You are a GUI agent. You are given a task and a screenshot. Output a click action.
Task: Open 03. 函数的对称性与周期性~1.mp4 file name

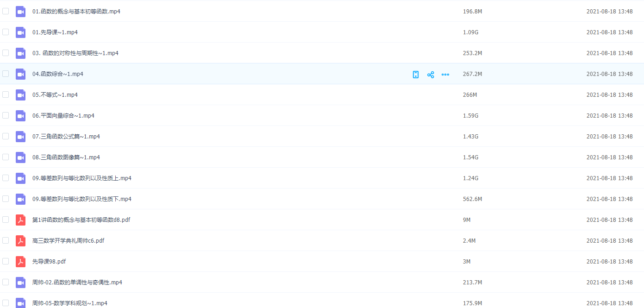click(75, 53)
